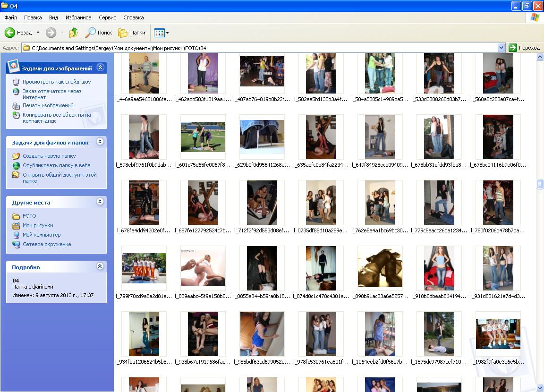Select thumbnail l_601c75d65fe0067f8
This screenshot has height=392, width=544.
coord(203,137)
